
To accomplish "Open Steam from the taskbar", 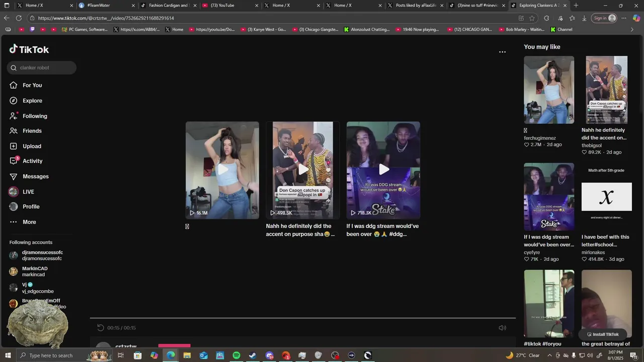I will point(253,355).
